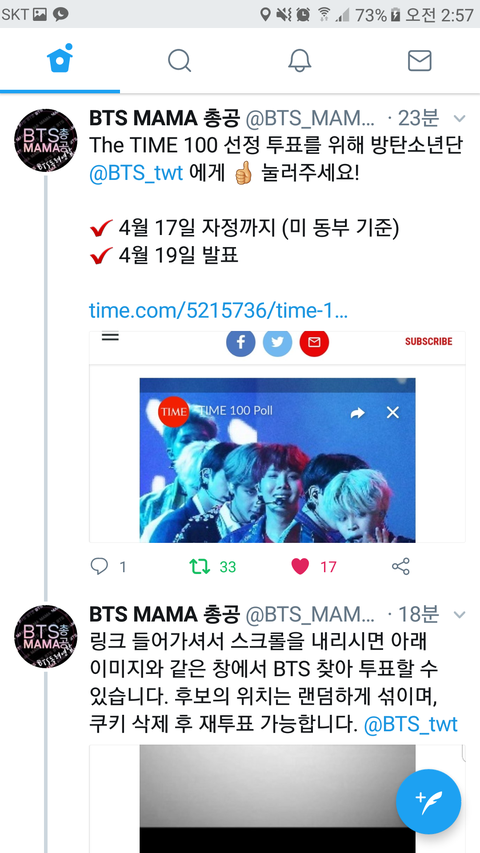480x853 pixels.
Task: Expand options arrow on first tweet
Action: click(460, 119)
